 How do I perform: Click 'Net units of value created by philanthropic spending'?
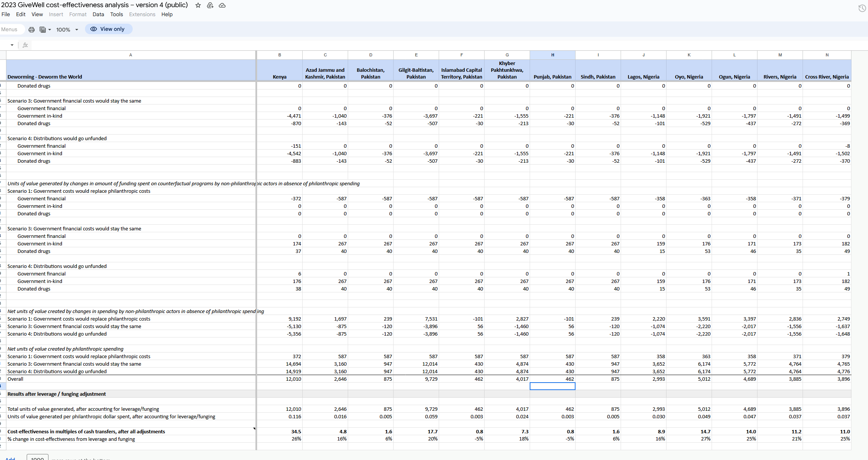tap(65, 349)
